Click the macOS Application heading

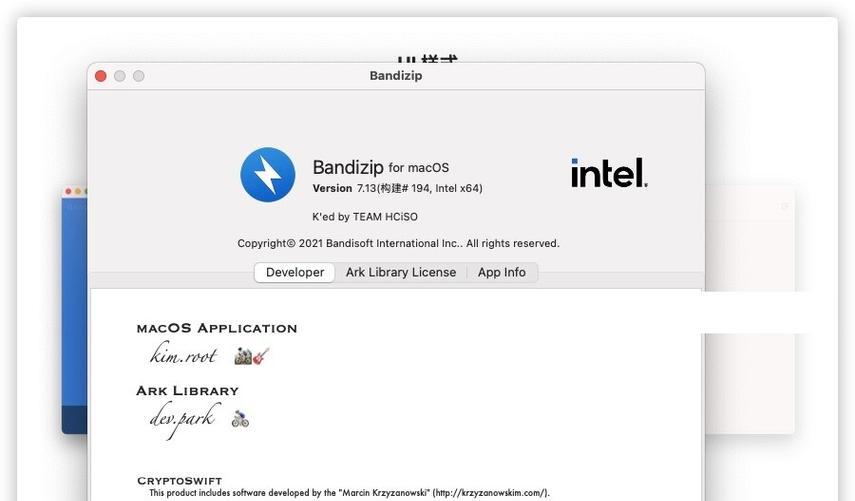(217, 328)
